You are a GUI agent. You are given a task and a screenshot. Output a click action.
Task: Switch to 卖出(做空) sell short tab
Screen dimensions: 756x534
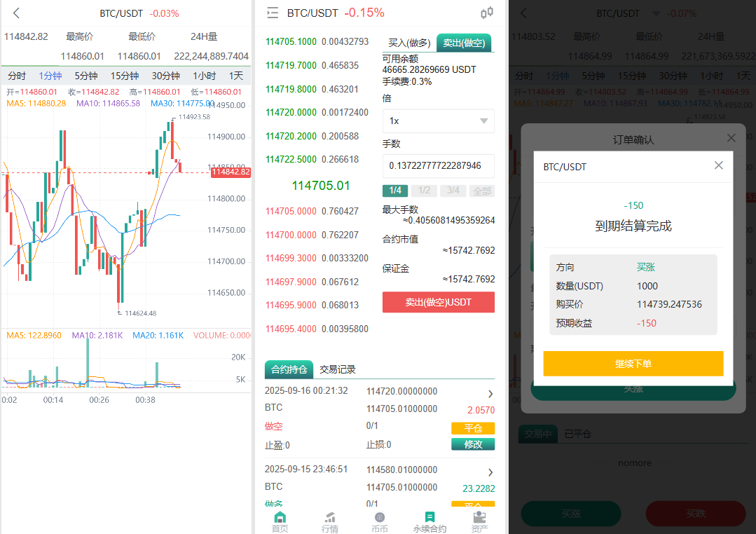(464, 43)
